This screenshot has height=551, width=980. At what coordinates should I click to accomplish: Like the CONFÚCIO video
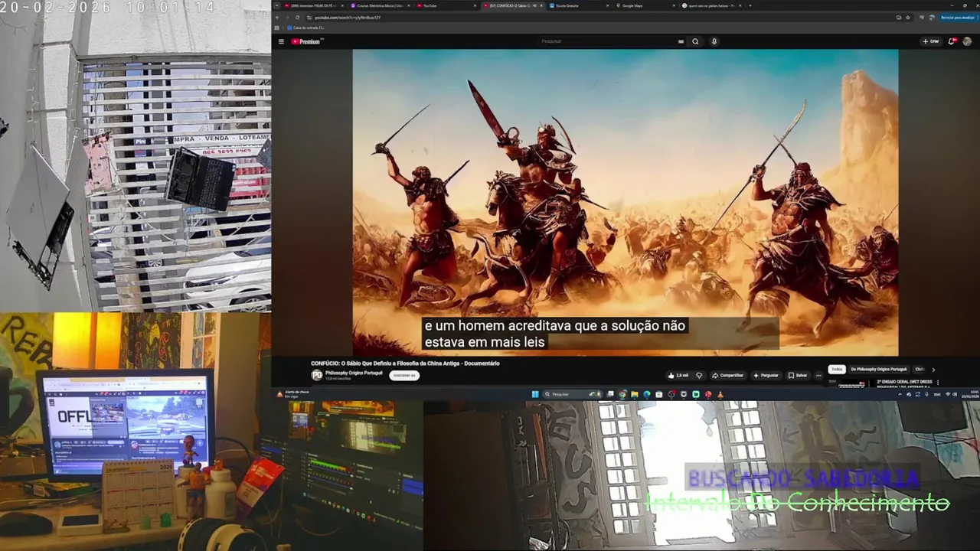(678, 375)
